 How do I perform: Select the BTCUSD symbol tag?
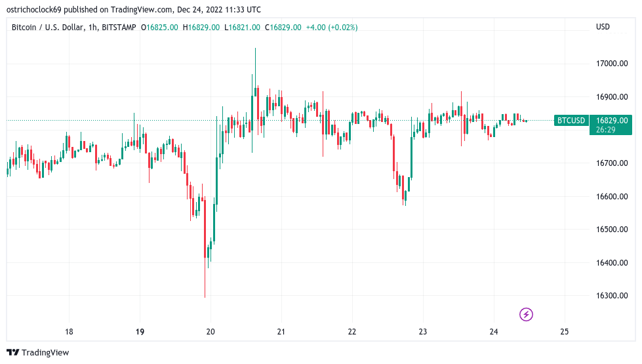coord(570,121)
